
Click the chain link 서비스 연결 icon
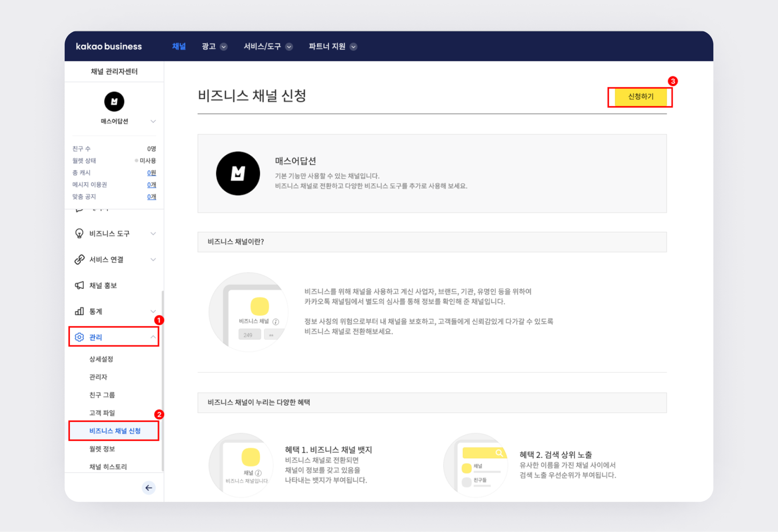click(79, 260)
